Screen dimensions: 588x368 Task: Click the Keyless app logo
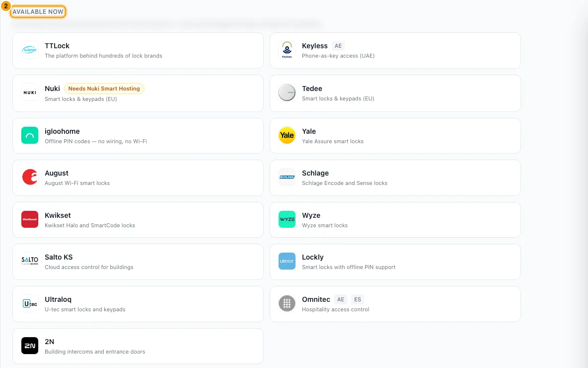[x=287, y=50]
